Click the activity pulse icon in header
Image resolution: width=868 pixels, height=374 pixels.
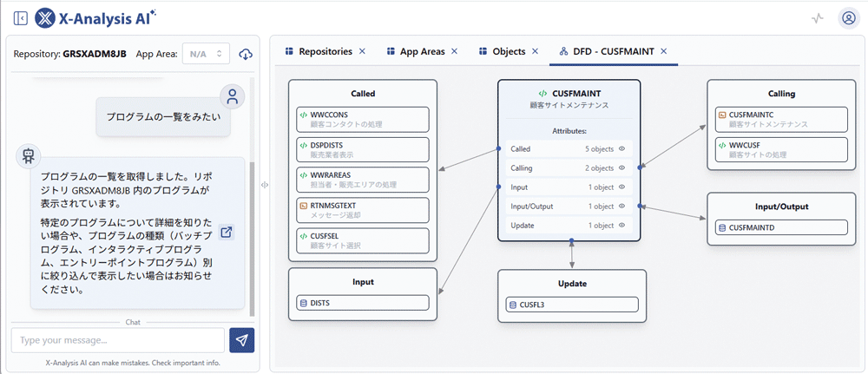coord(817,18)
